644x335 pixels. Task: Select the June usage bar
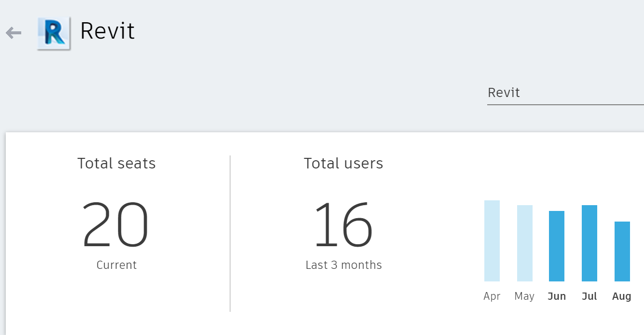pyautogui.click(x=557, y=246)
